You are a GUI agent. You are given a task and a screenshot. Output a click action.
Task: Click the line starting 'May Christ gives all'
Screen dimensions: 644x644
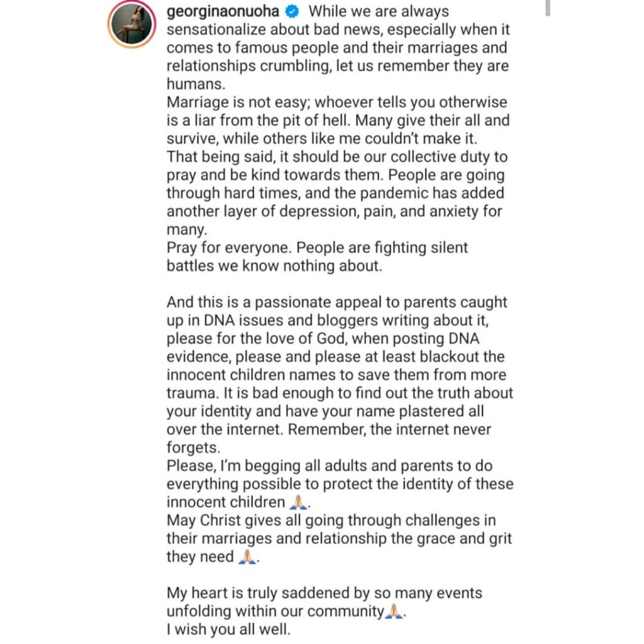pyautogui.click(x=331, y=520)
